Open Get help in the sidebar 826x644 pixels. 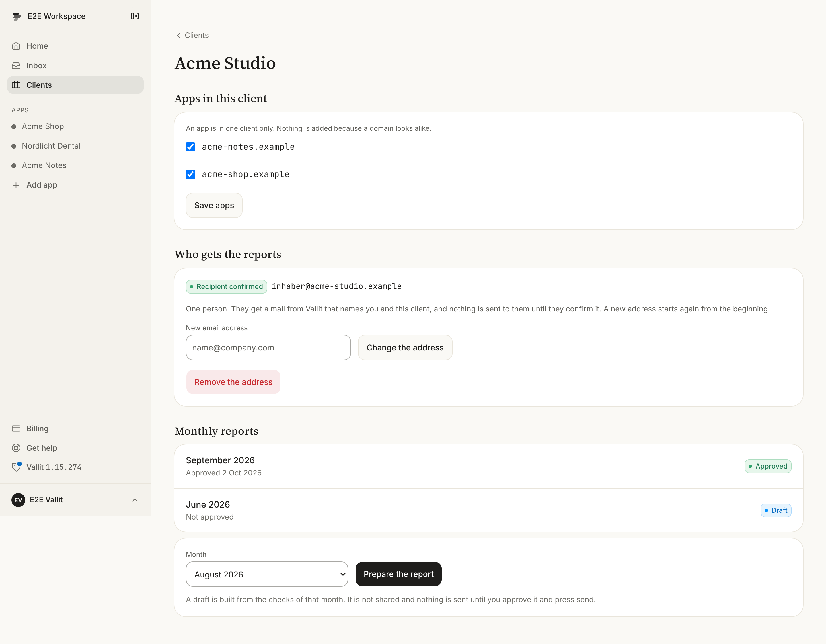point(75,448)
